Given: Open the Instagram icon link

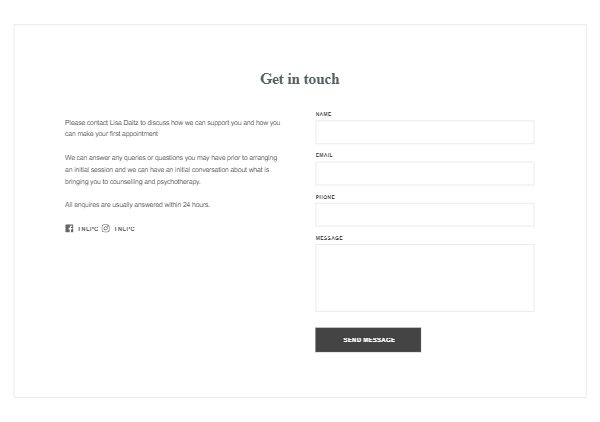Looking at the screenshot, I should (106, 228).
